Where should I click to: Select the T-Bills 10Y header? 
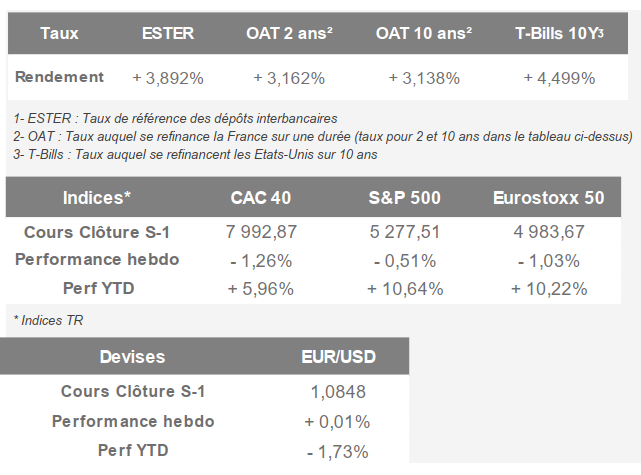[559, 33]
